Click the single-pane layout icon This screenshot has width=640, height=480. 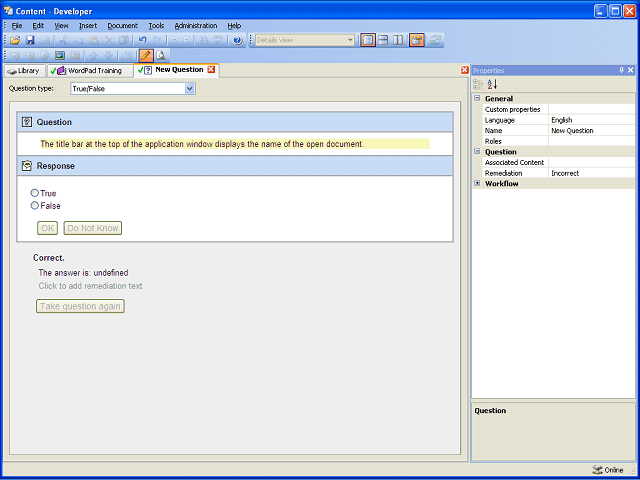coord(368,40)
